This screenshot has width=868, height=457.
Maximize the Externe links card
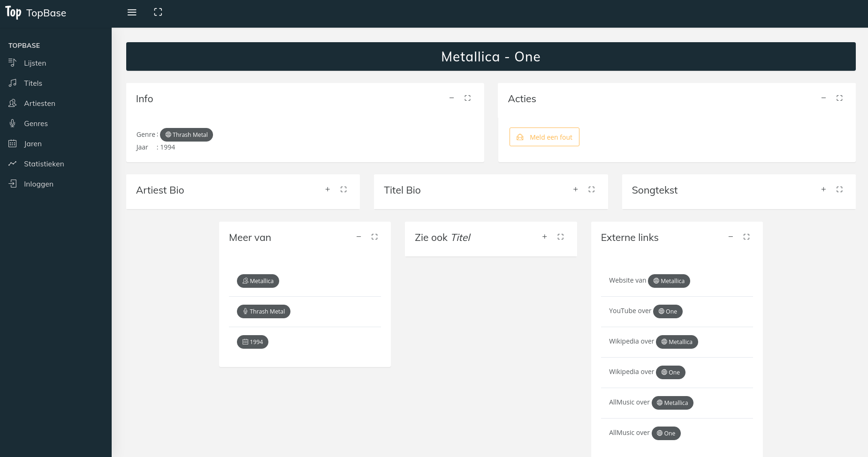[x=746, y=237]
